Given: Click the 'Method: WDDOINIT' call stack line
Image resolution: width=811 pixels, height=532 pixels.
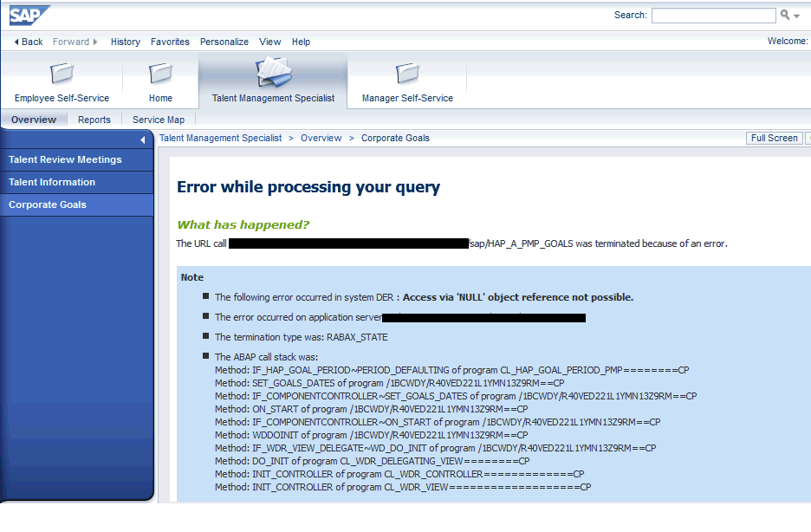Looking at the screenshot, I should [x=372, y=435].
